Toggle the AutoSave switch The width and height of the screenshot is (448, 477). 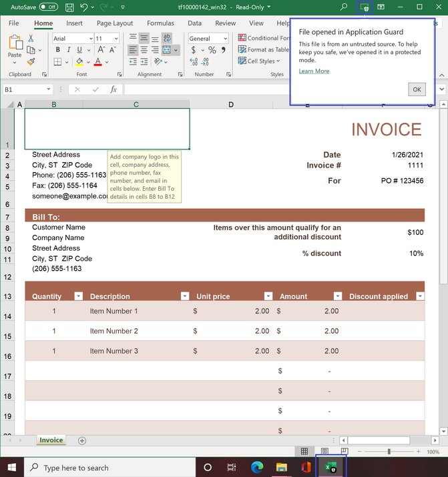point(49,7)
